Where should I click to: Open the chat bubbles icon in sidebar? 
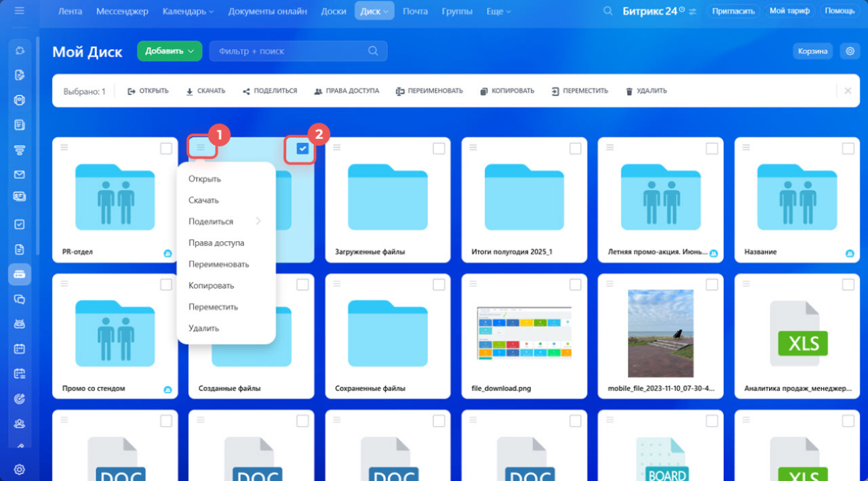pyautogui.click(x=20, y=299)
